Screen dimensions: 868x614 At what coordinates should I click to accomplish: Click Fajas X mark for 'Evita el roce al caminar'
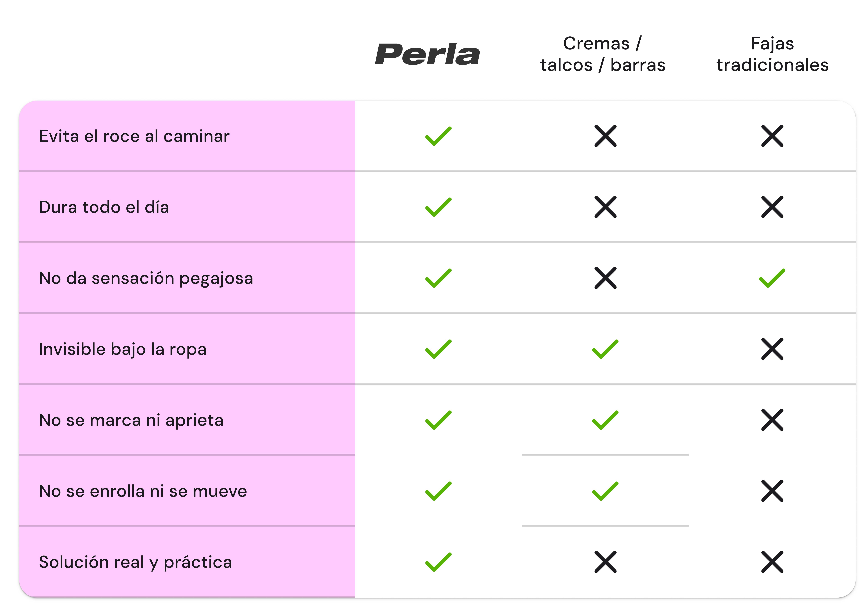click(772, 136)
